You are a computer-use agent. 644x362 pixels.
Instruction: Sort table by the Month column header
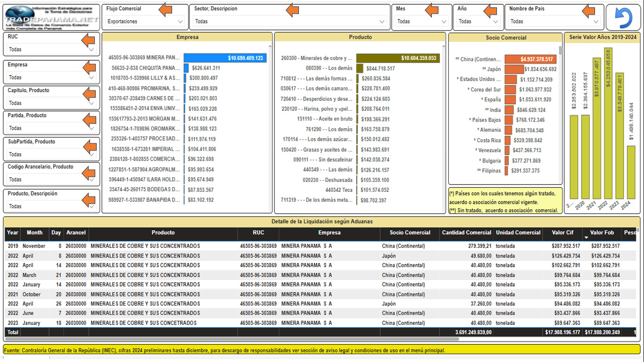(x=34, y=233)
